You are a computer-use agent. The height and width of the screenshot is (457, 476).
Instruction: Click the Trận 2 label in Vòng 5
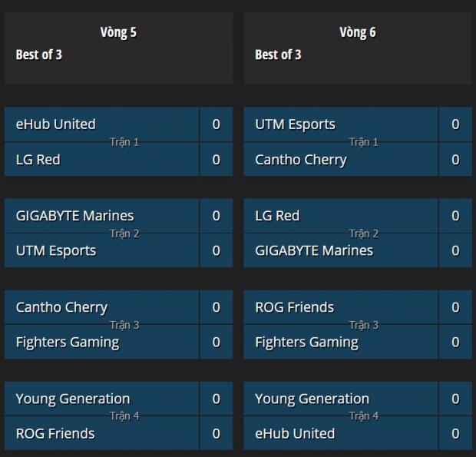tap(124, 233)
